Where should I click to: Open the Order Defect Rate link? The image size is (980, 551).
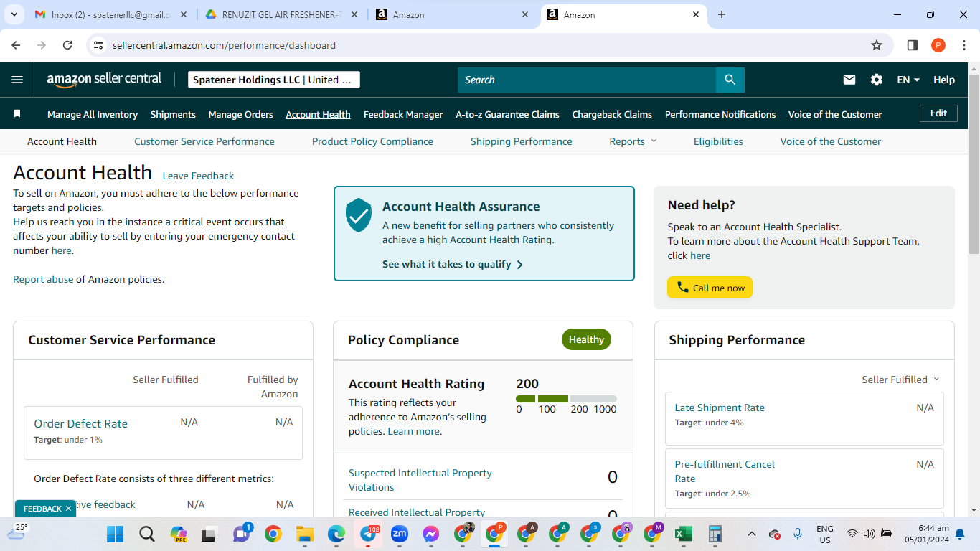(80, 423)
